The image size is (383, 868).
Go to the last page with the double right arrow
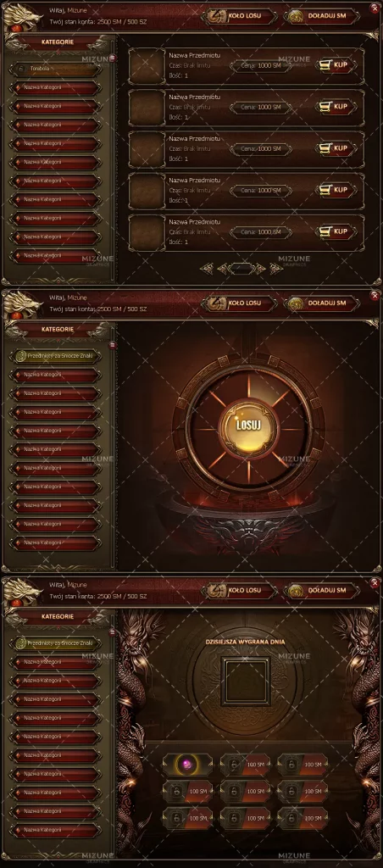point(275,269)
